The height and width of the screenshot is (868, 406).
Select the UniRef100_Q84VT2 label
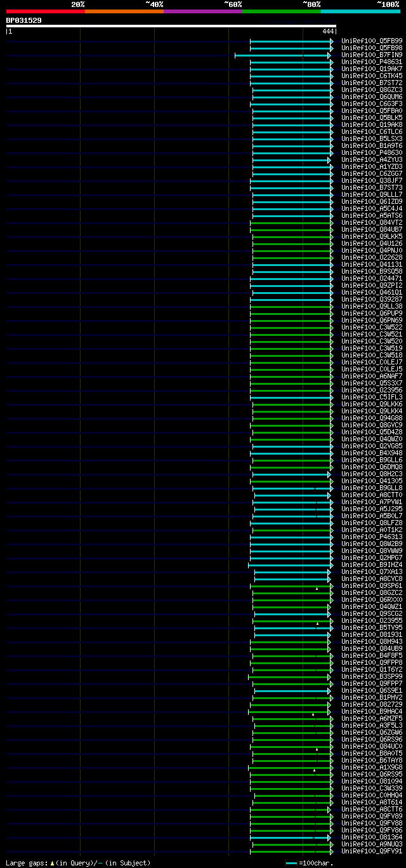[x=372, y=222]
